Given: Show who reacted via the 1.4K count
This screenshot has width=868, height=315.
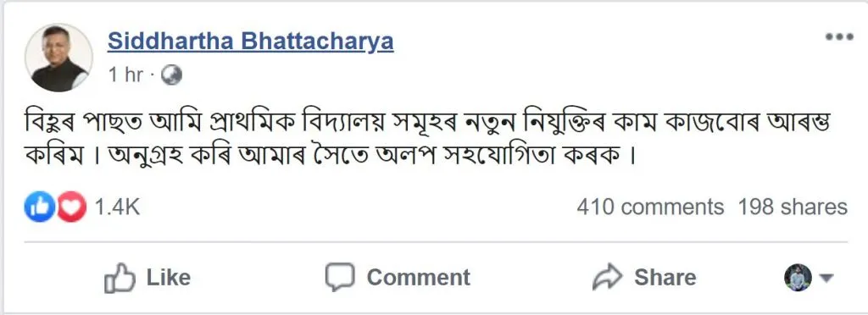Looking at the screenshot, I should [117, 207].
